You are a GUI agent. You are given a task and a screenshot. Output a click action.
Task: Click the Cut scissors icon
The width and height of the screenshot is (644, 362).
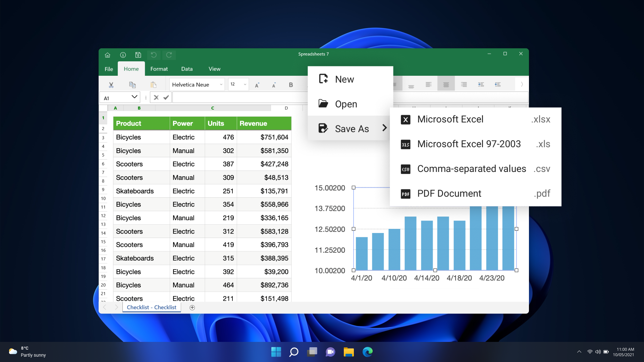pos(111,85)
